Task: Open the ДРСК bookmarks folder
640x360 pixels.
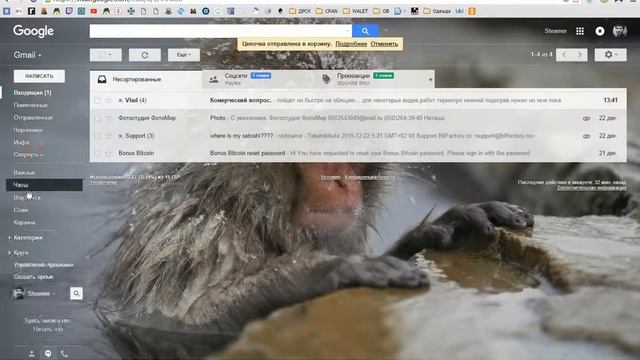Action: [300, 11]
